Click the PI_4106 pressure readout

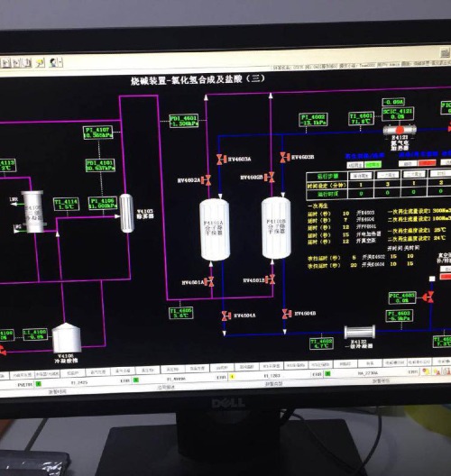[103, 203]
